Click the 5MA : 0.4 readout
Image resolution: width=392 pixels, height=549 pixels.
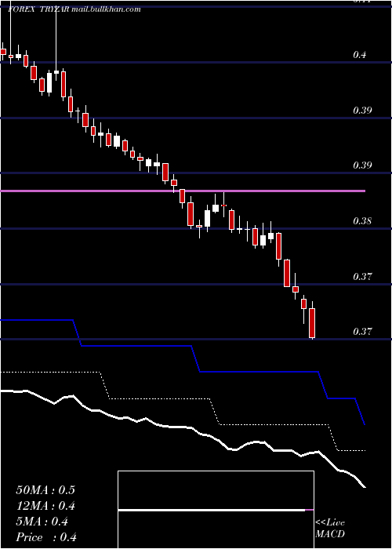(x=42, y=522)
